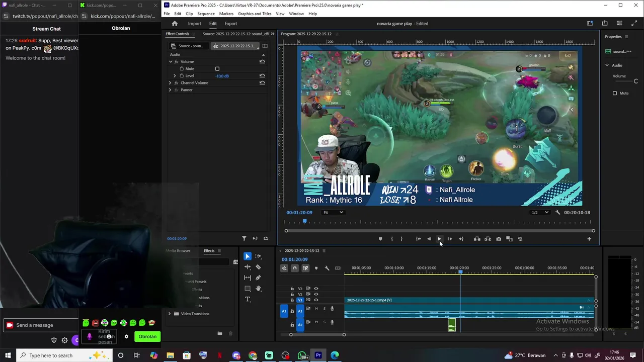The height and width of the screenshot is (362, 644).
Task: Click the Lift button
Action: pos(477,239)
